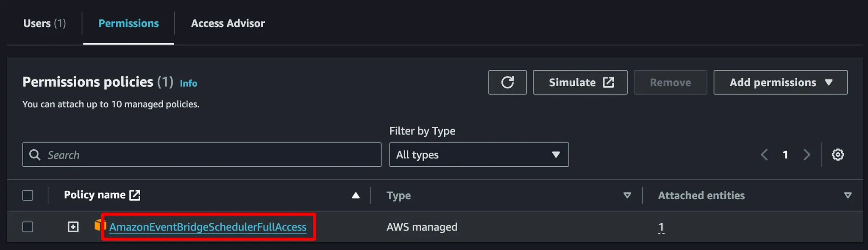The height and width of the screenshot is (250, 868).
Task: Sort by Type column arrow
Action: (x=627, y=195)
